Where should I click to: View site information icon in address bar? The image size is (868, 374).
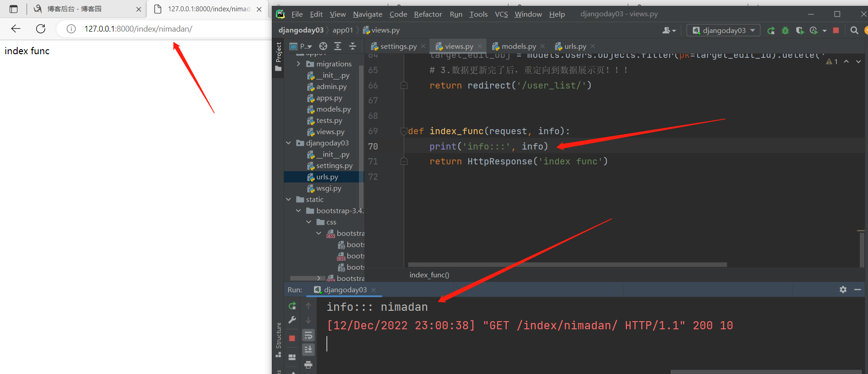point(71,29)
